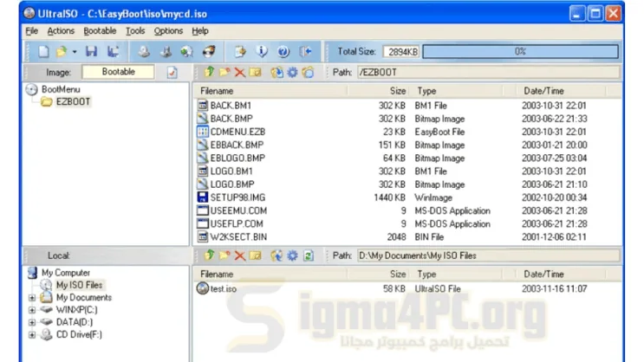Click red X delete in image pane

click(240, 73)
